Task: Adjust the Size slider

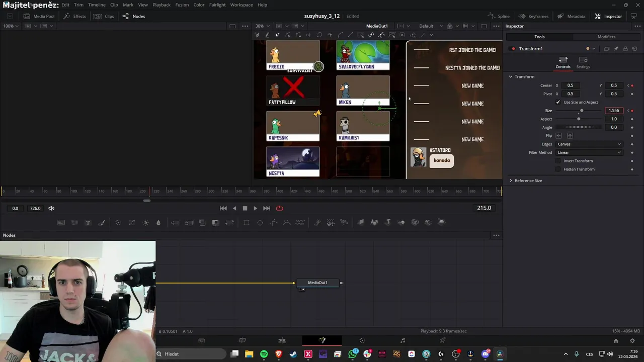Action: tap(581, 111)
